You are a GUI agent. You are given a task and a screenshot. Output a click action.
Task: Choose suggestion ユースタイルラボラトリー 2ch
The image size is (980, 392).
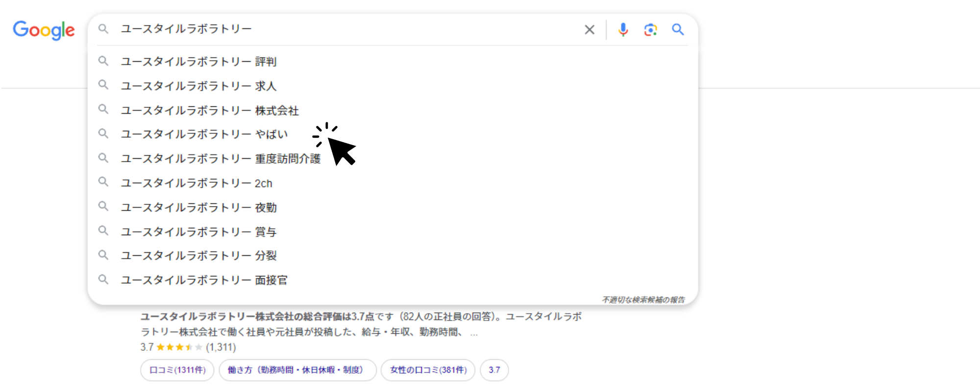[392, 183]
